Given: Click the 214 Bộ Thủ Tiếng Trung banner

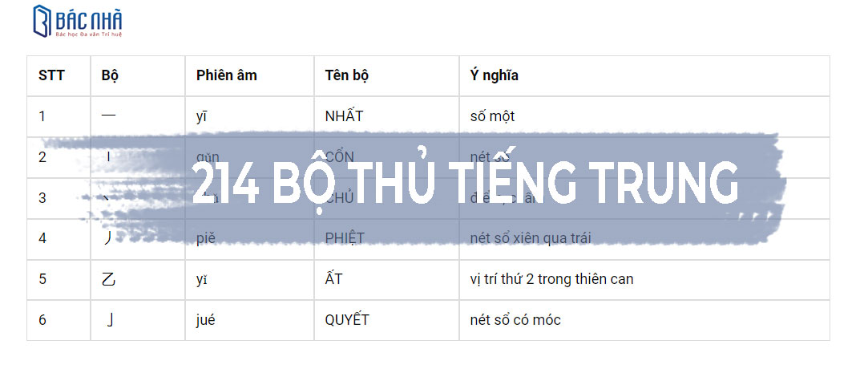Looking at the screenshot, I should [466, 183].
